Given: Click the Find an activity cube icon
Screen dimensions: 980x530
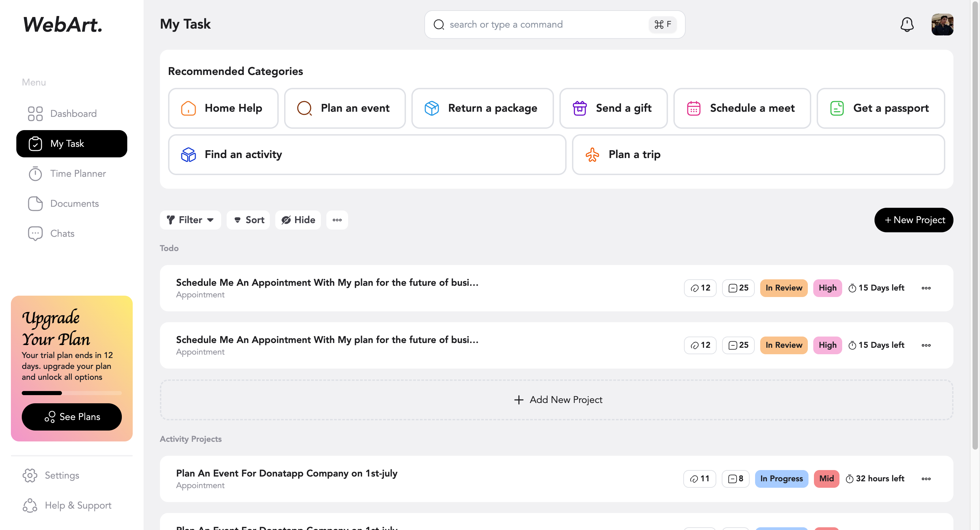Looking at the screenshot, I should (x=188, y=155).
